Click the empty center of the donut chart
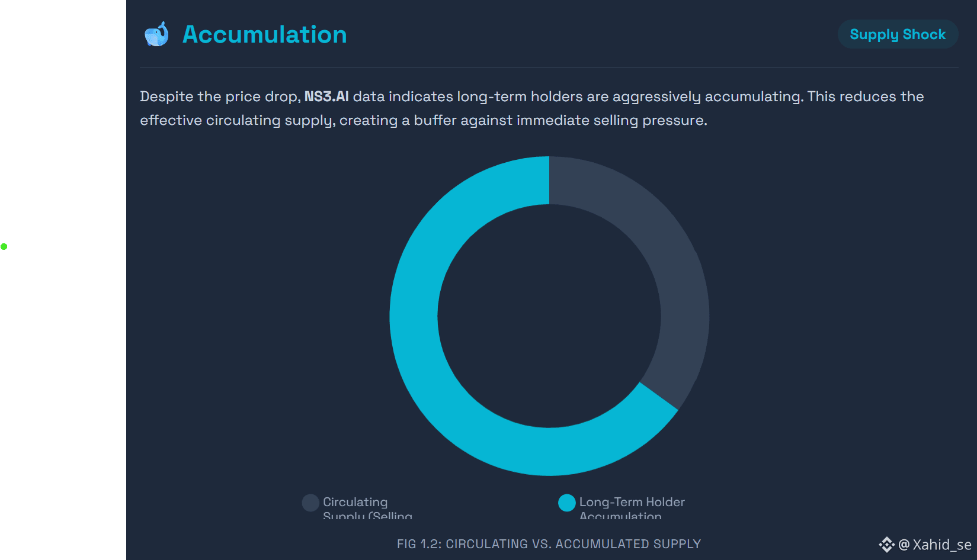Image resolution: width=977 pixels, height=560 pixels. coord(549,316)
